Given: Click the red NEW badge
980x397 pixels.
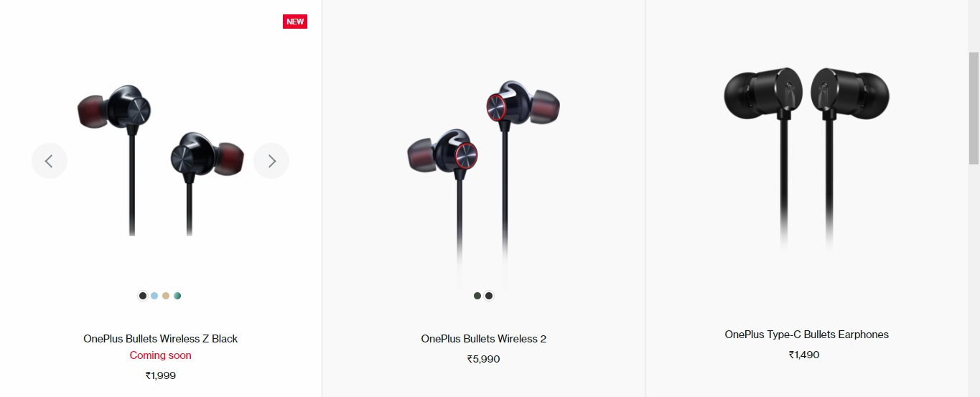Looking at the screenshot, I should coord(295,22).
